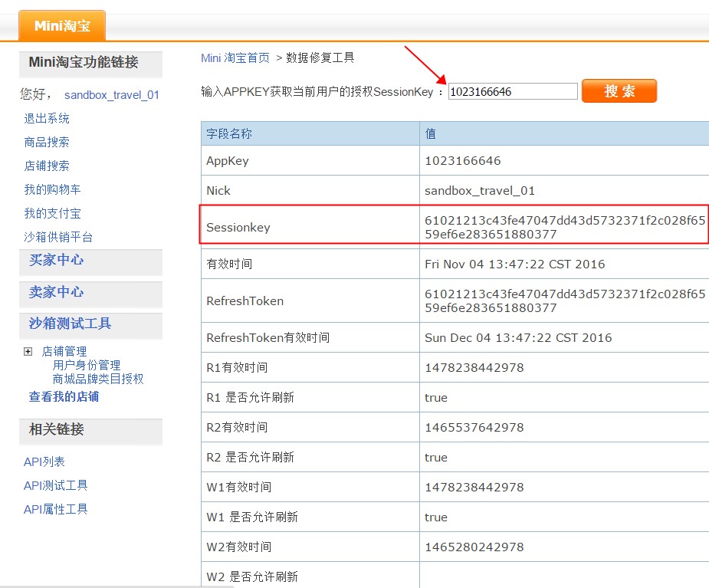
Task: Open 我的支付宝 link
Action: pos(52,213)
